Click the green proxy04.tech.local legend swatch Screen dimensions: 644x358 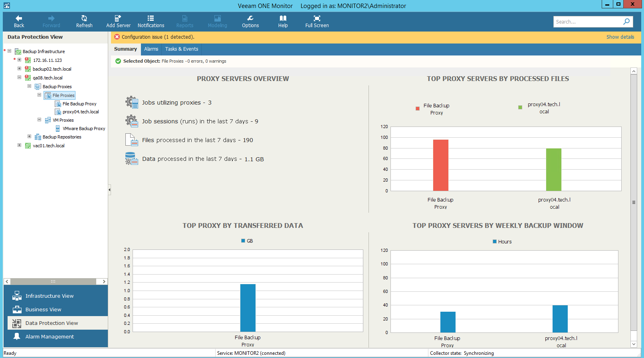[x=520, y=107]
